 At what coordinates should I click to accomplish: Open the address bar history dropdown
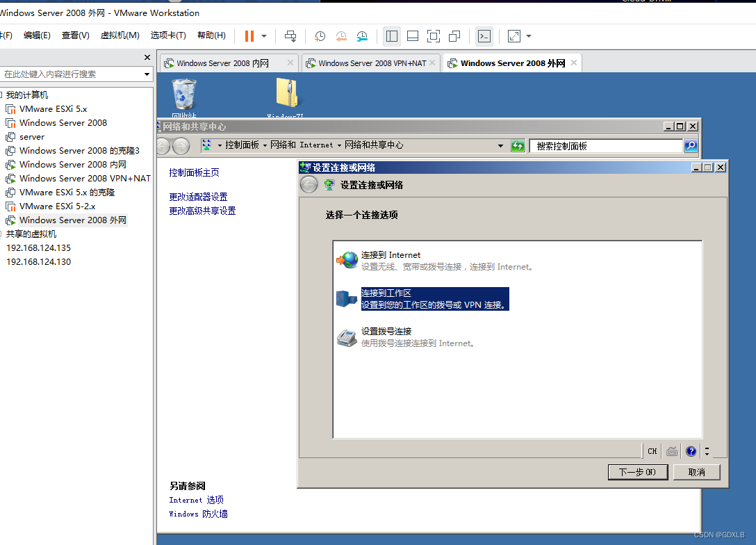(500, 146)
